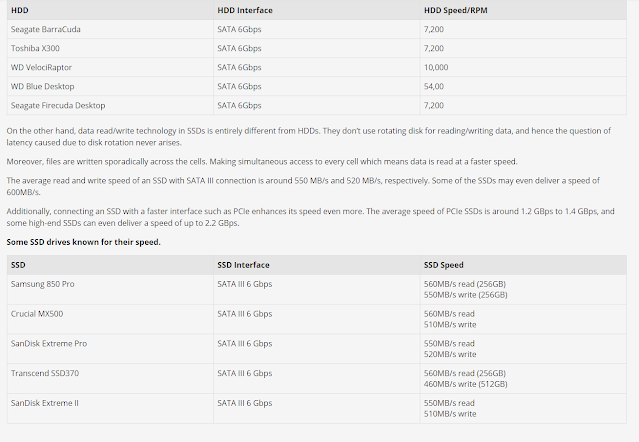Click the WD VelociRaptor cell
The width and height of the screenshot is (639, 442).
[x=41, y=67]
